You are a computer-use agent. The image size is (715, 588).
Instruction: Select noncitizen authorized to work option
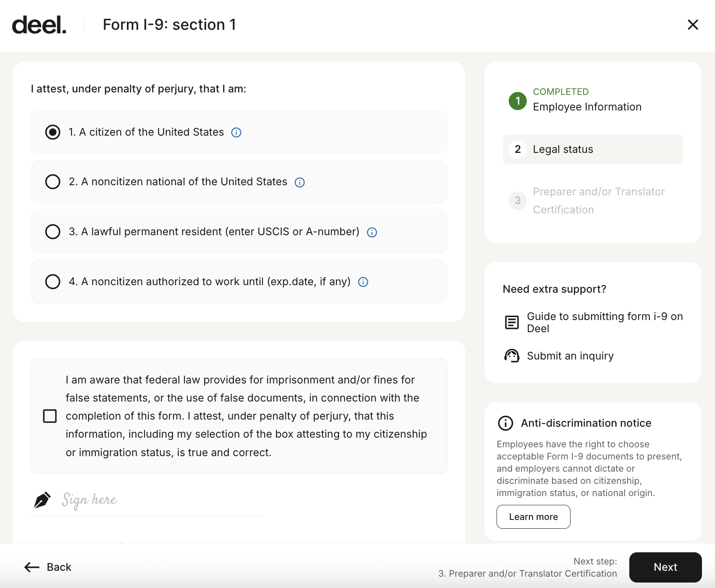[53, 282]
